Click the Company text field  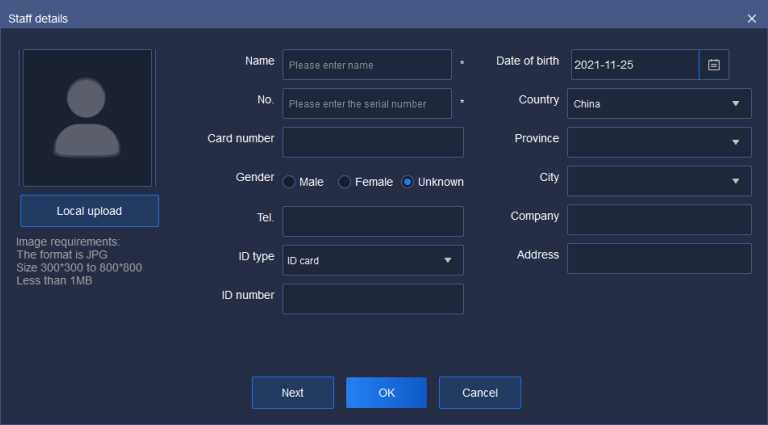click(658, 220)
